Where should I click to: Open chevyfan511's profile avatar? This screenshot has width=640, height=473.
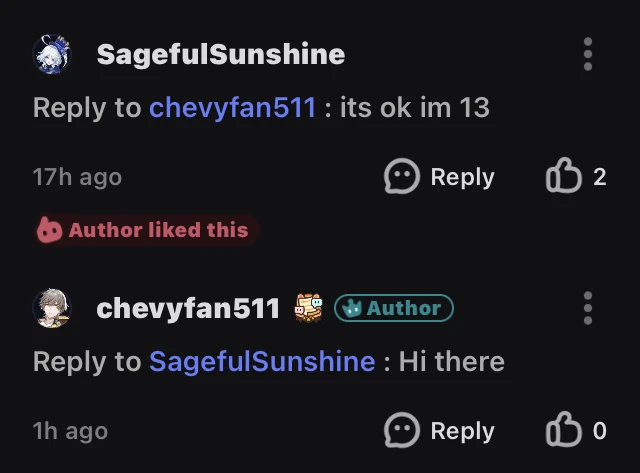(52, 308)
